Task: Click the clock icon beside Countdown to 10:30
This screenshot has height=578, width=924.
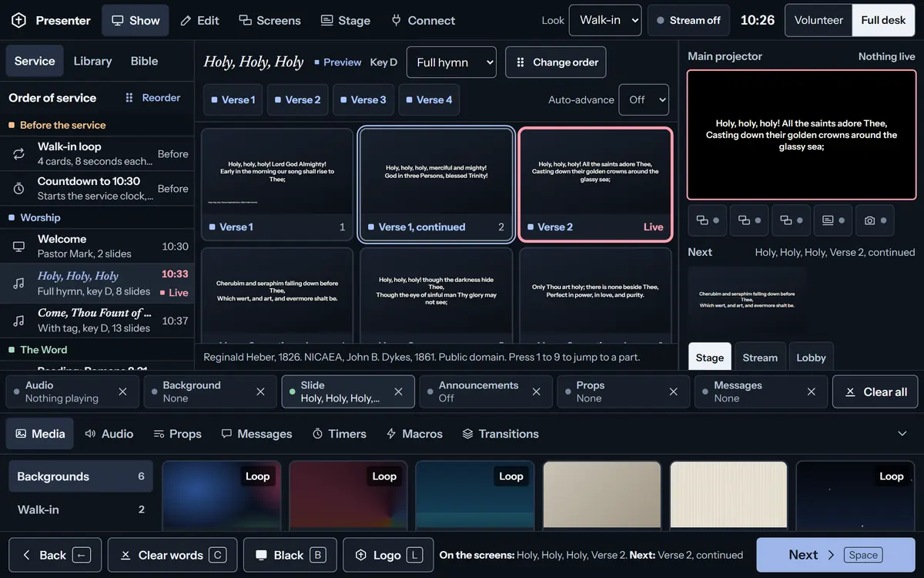Action: [x=18, y=189]
